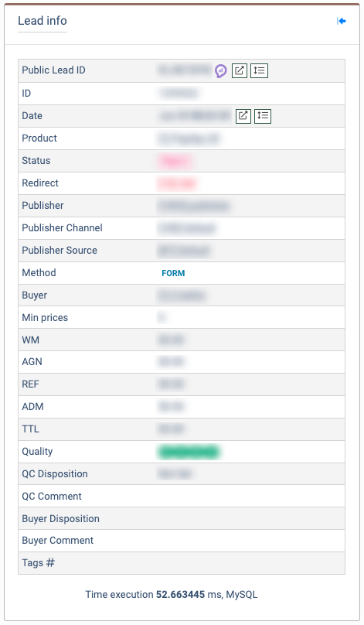The height and width of the screenshot is (625, 364).
Task: Click sort list icon beside Public Lead ID
Action: click(x=259, y=70)
